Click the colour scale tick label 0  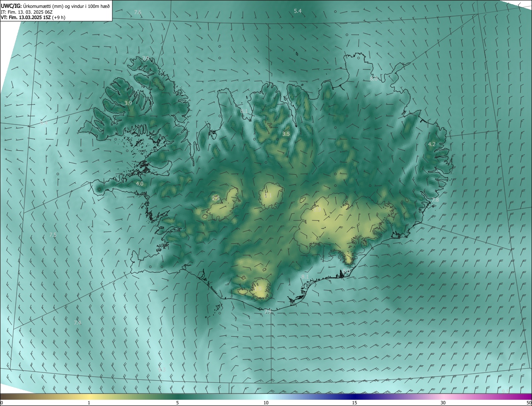coord(2,403)
